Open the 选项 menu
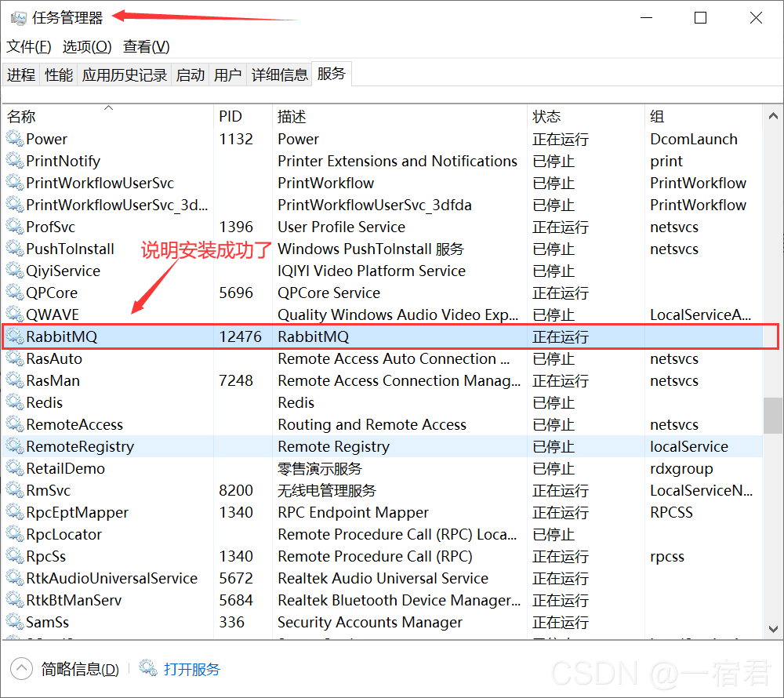This screenshot has height=698, width=784. pos(87,47)
